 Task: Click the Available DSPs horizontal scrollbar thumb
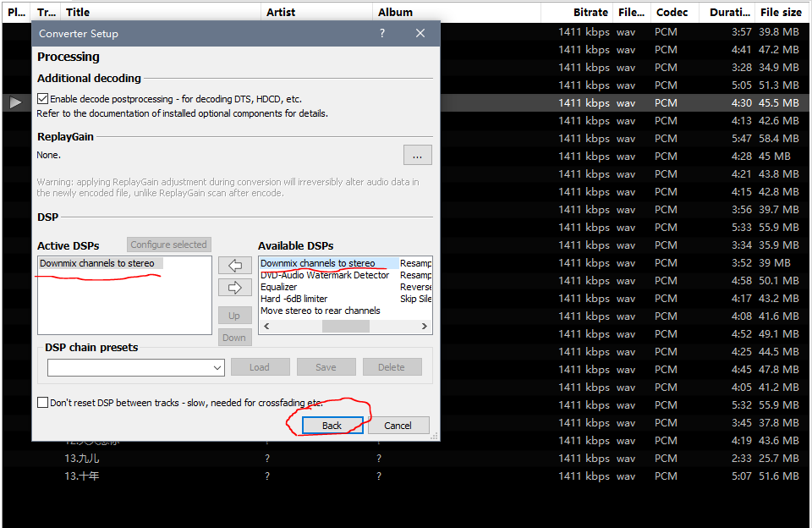point(345,326)
